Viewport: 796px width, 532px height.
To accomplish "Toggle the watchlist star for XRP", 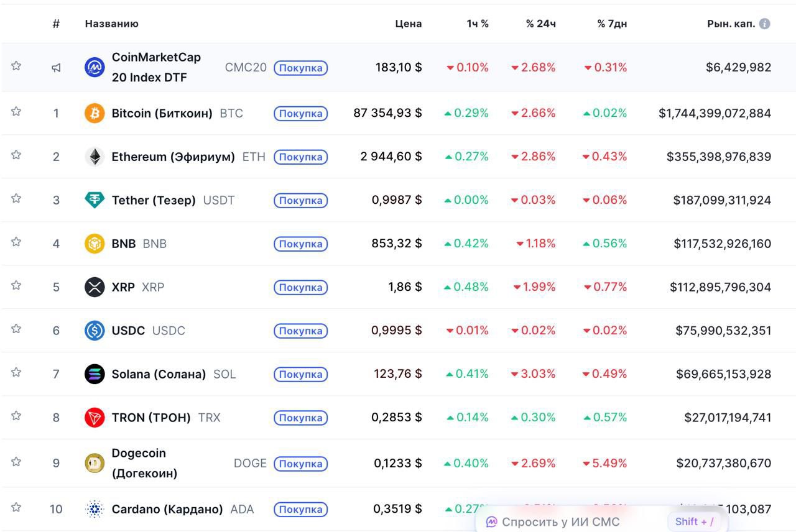I will pos(16,286).
